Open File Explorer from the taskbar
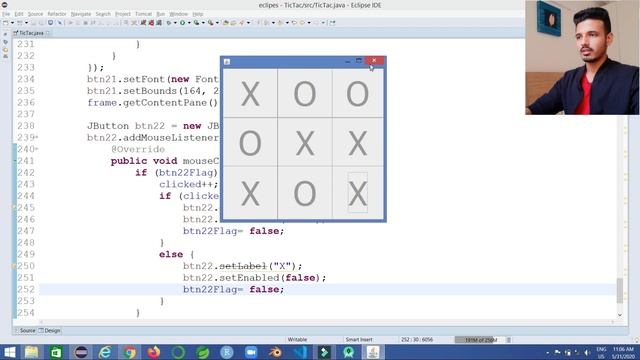Image resolution: width=640 pixels, height=360 pixels. 31,352
